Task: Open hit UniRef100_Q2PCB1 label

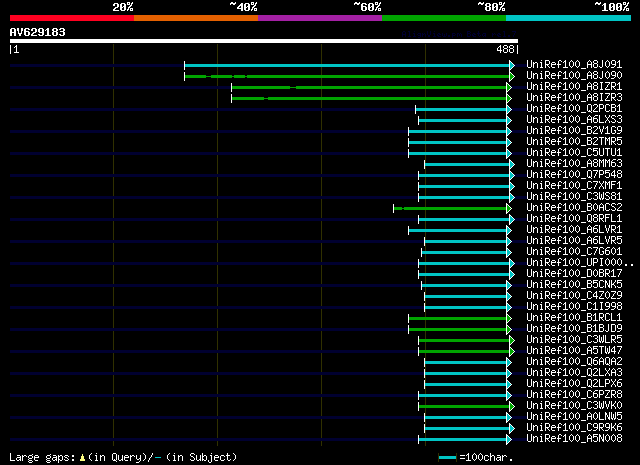Action: click(x=574, y=108)
